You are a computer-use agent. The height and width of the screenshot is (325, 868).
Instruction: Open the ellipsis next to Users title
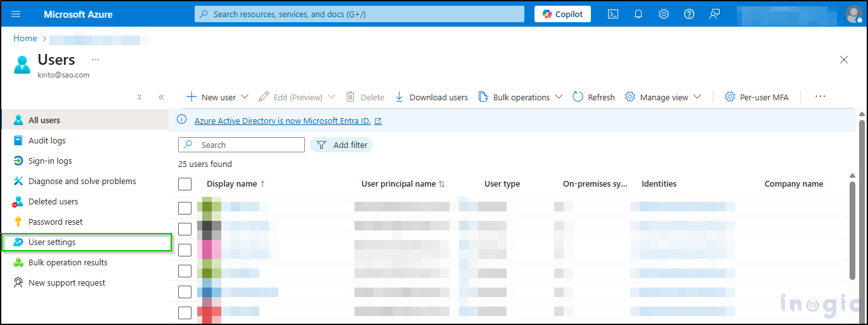coord(95,59)
